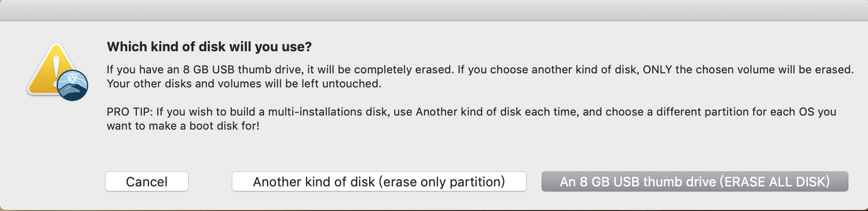Click the round blue app badge icon
The width and height of the screenshot is (868, 211).
[73, 85]
